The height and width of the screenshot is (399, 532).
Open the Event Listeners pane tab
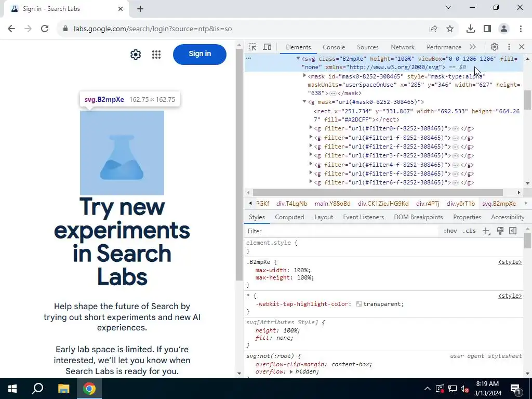click(x=363, y=217)
